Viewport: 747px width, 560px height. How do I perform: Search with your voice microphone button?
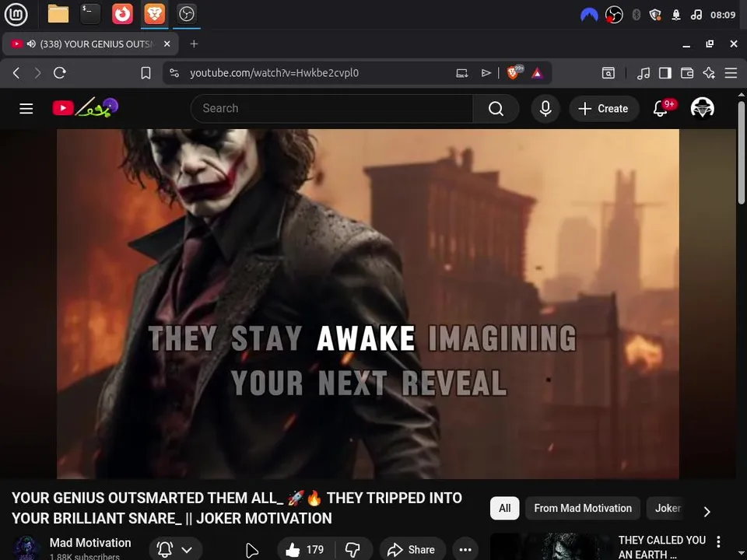[x=545, y=109]
